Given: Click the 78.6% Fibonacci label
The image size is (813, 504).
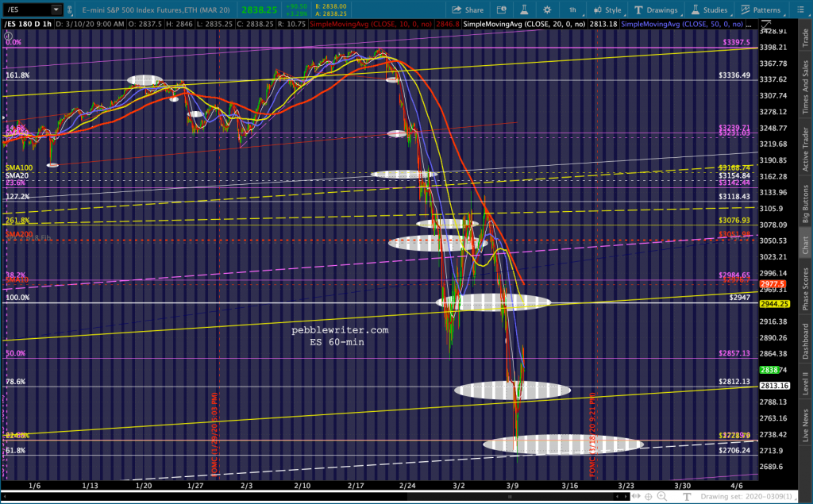Looking at the screenshot, I should [16, 382].
